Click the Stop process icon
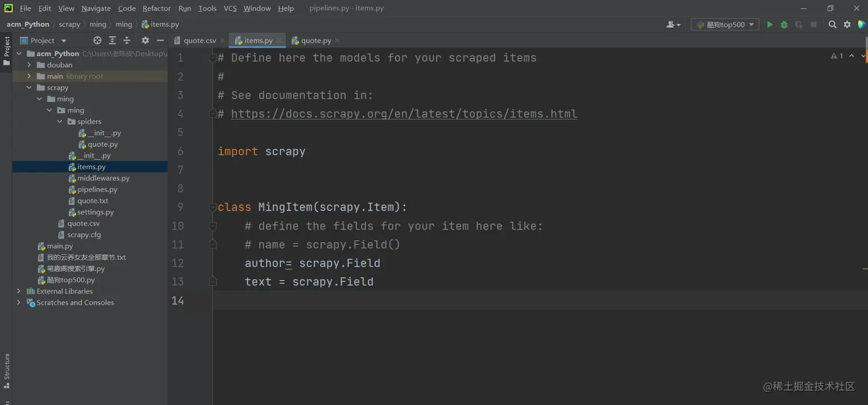Screen dimensions: 868x405 tap(813, 25)
